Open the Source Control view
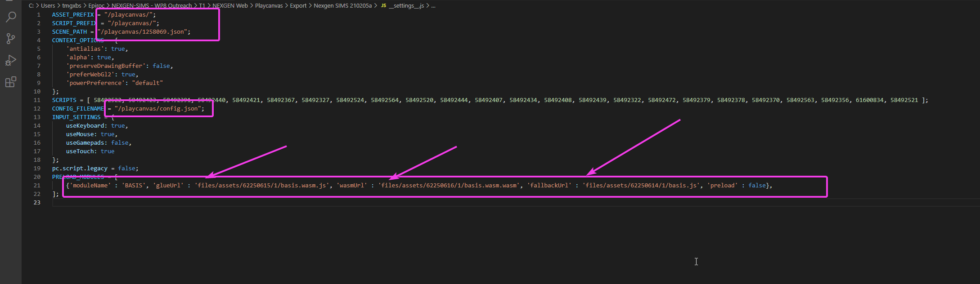The width and height of the screenshot is (980, 284). pyautogui.click(x=11, y=39)
